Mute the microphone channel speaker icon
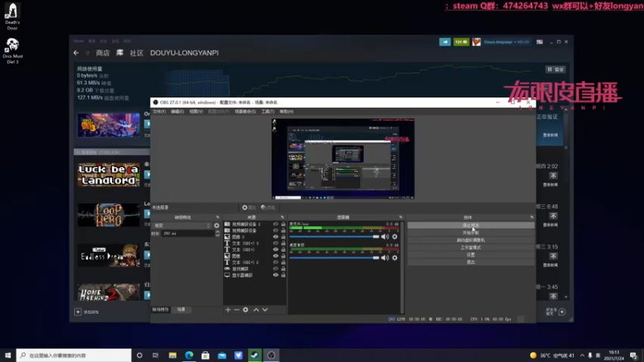 [385, 237]
